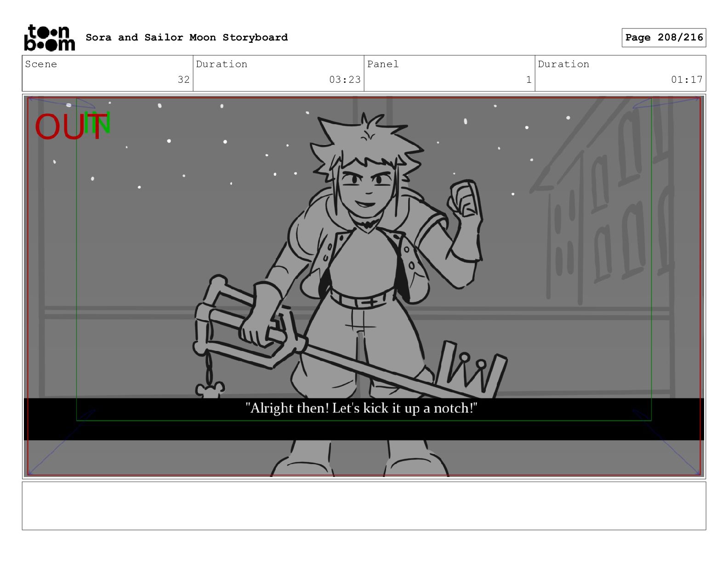The image size is (728, 563).
Task: Click the "Page 208/216" page indicator
Action: 664,38
